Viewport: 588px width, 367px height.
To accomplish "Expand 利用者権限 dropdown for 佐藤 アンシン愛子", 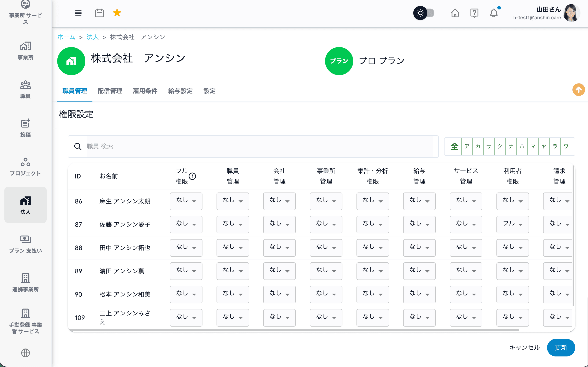I will 513,225.
